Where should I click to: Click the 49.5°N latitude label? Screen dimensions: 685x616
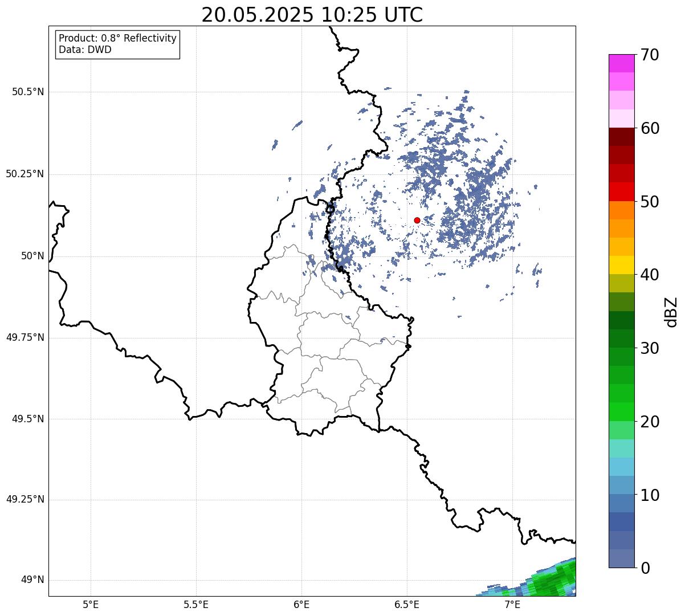pyautogui.click(x=28, y=419)
